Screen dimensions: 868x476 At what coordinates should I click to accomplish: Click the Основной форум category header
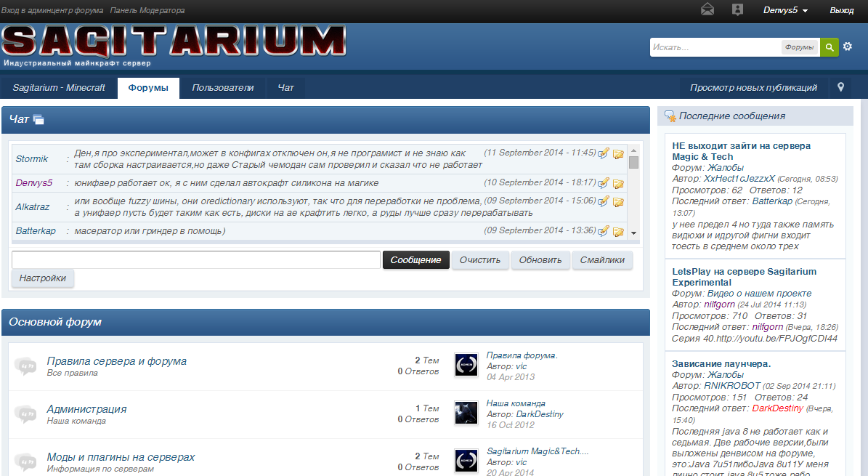coord(325,322)
